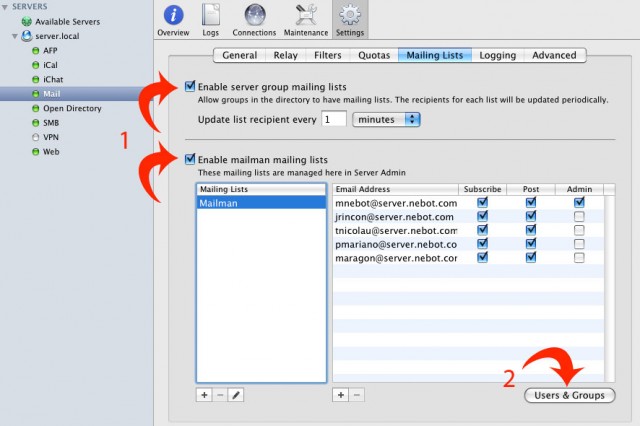
Task: Click the Subscribe column header
Action: 482,189
